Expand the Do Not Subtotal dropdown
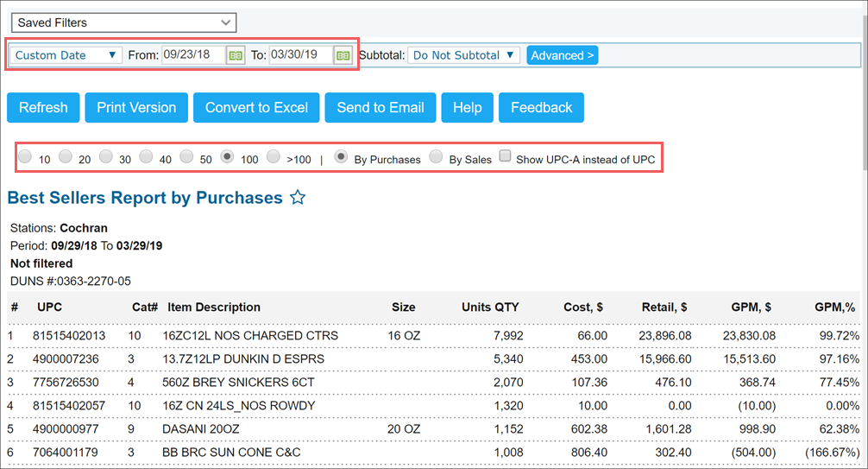The width and height of the screenshot is (868, 469). 463,55
